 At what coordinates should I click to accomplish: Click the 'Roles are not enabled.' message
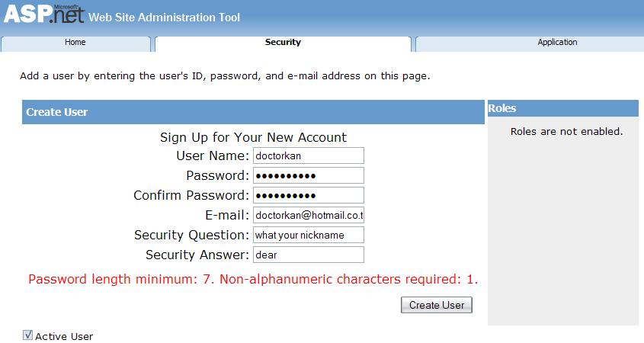[566, 131]
